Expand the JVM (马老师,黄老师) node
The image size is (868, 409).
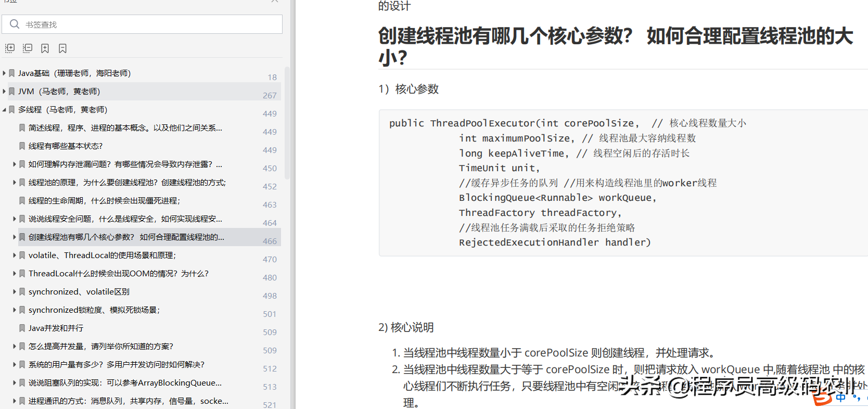pos(4,92)
